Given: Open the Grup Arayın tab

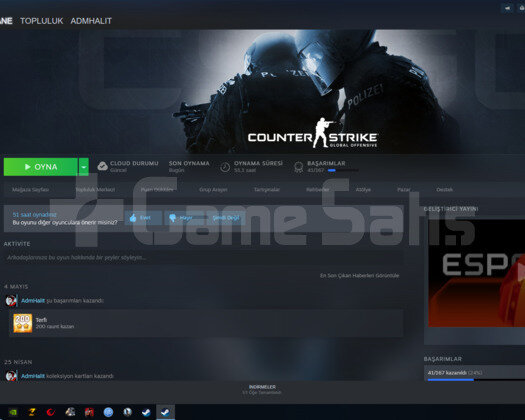Looking at the screenshot, I should click(x=213, y=190).
